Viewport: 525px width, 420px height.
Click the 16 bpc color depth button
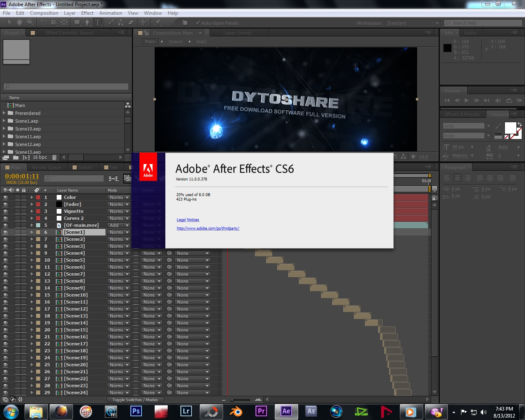(40, 157)
